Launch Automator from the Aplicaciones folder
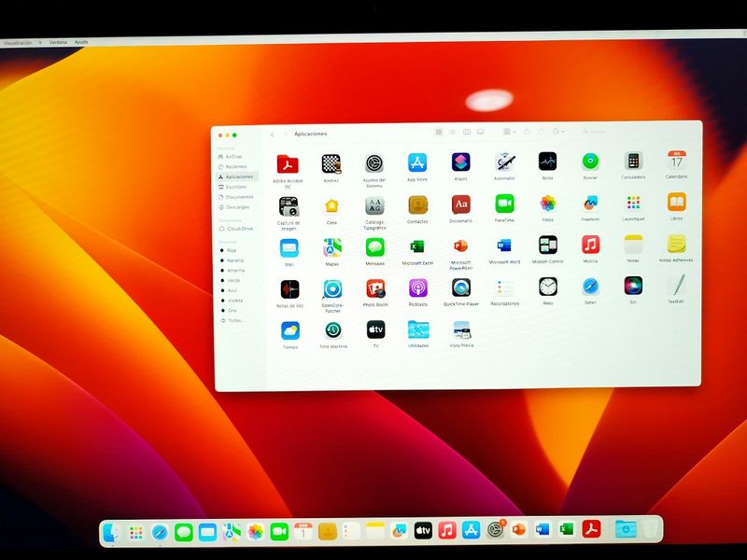 (504, 161)
